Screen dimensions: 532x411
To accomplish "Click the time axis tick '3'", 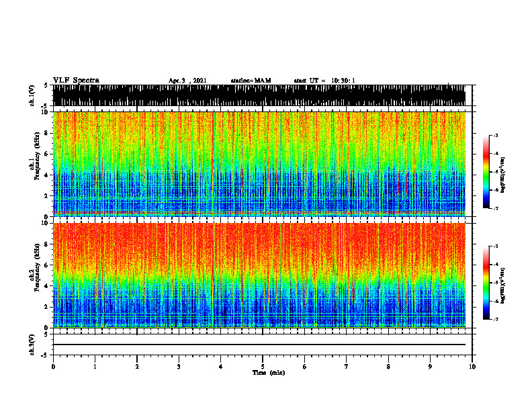I will pyautogui.click(x=179, y=367).
